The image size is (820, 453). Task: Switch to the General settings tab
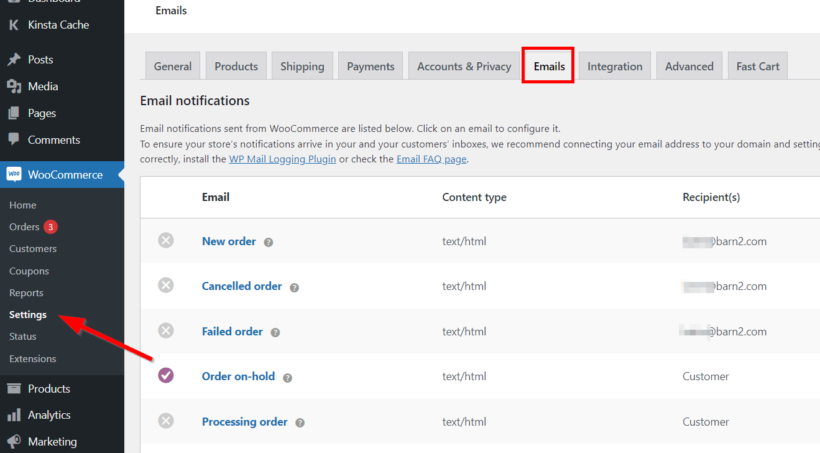[173, 66]
